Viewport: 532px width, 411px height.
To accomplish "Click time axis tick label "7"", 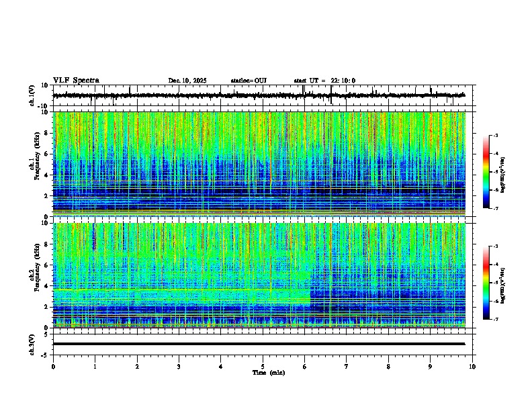I will pyautogui.click(x=347, y=367).
